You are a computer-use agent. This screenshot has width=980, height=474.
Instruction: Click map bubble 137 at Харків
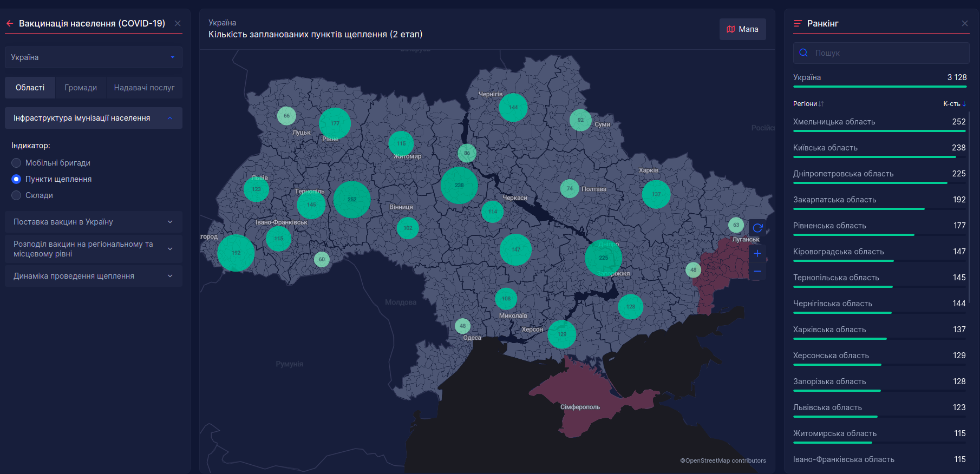point(656,194)
